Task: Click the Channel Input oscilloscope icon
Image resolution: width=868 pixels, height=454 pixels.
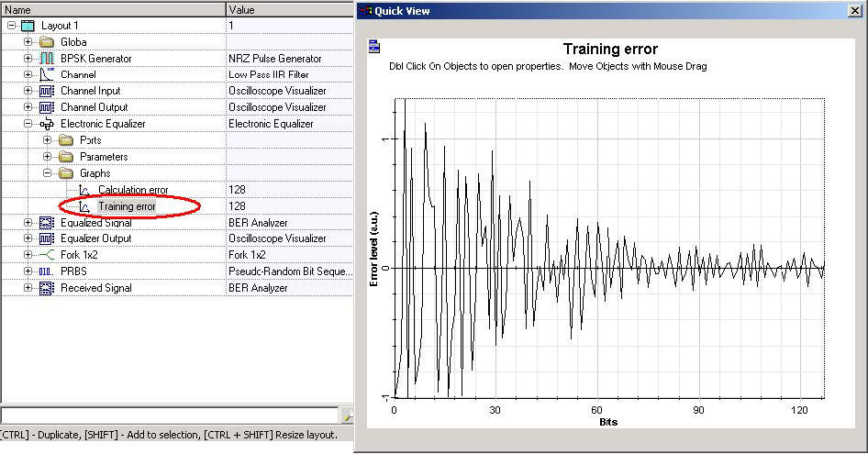Action: (x=47, y=90)
